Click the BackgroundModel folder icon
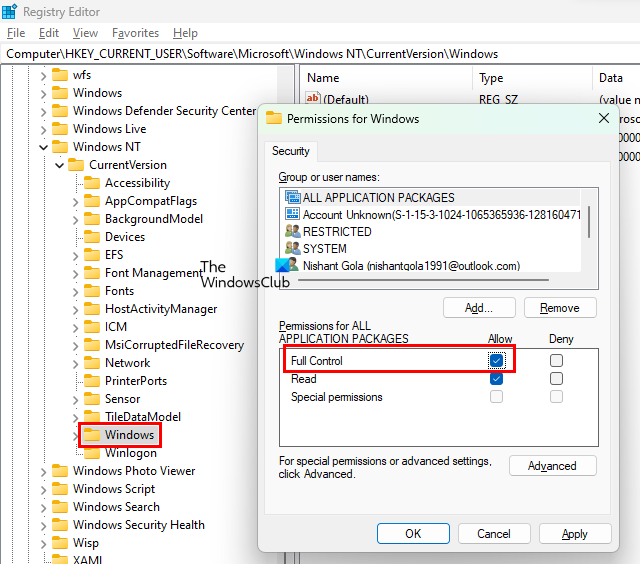The height and width of the screenshot is (564, 640). 92,219
